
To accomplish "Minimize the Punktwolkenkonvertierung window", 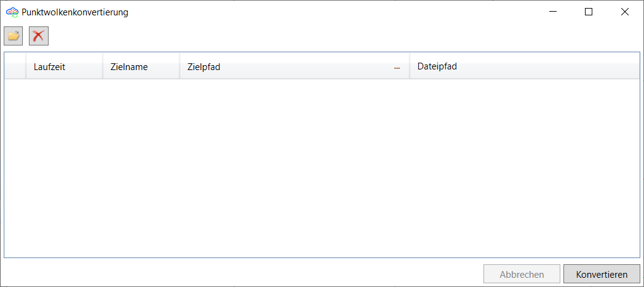I will pos(553,12).
